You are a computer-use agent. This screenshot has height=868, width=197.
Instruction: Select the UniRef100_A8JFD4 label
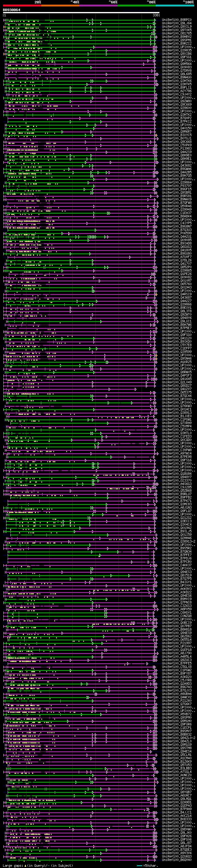coord(177,846)
